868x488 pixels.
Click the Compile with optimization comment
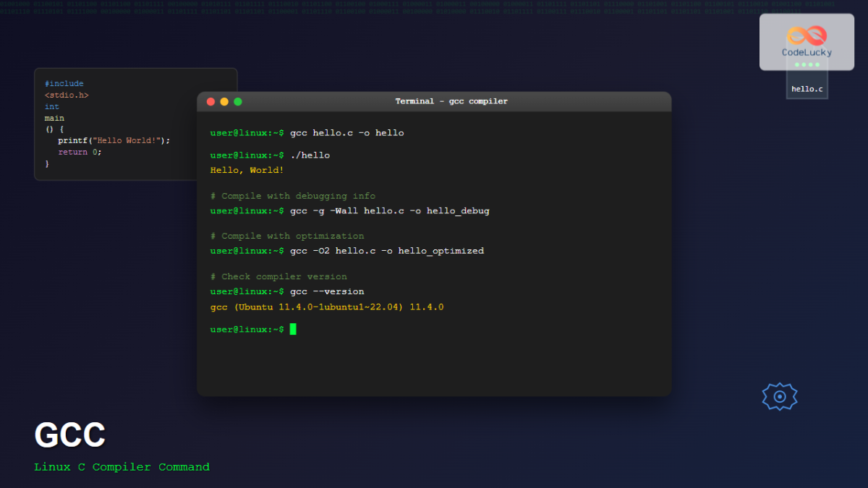[x=286, y=236]
